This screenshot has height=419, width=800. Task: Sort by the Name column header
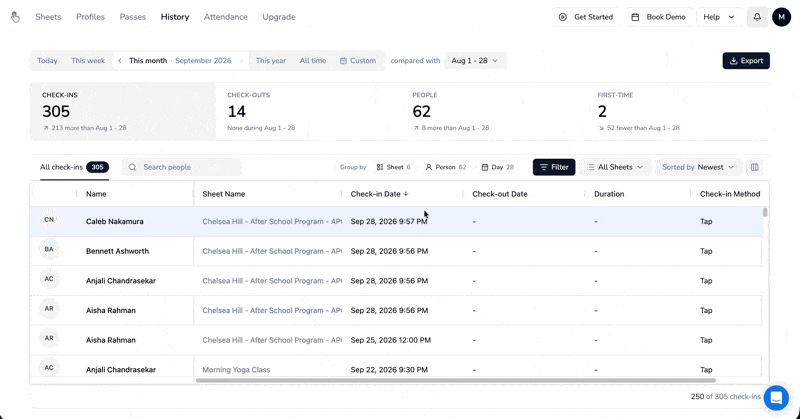click(96, 194)
